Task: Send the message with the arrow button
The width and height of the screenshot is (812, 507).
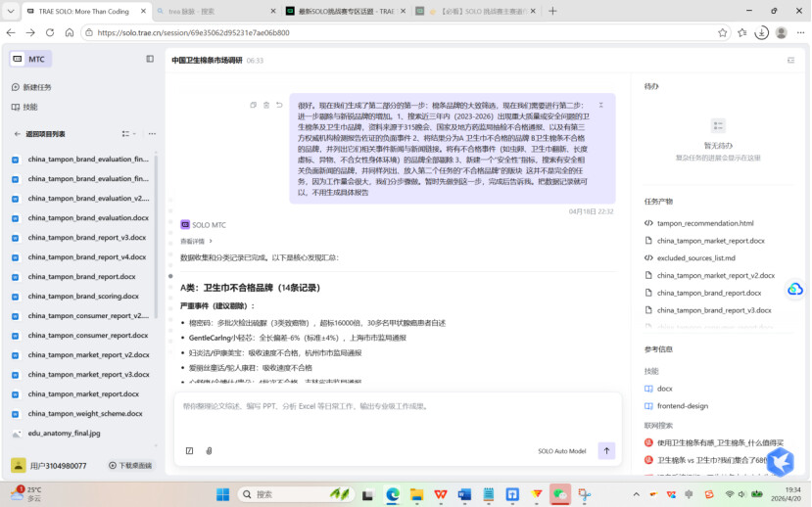Action: pyautogui.click(x=606, y=451)
